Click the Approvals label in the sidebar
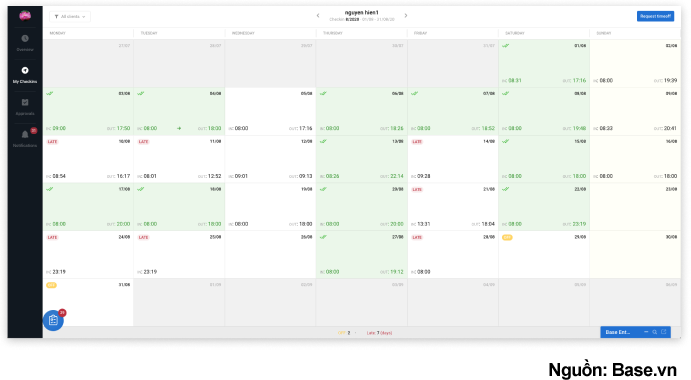Image resolution: width=691 pixels, height=380 pixels. pos(25,113)
